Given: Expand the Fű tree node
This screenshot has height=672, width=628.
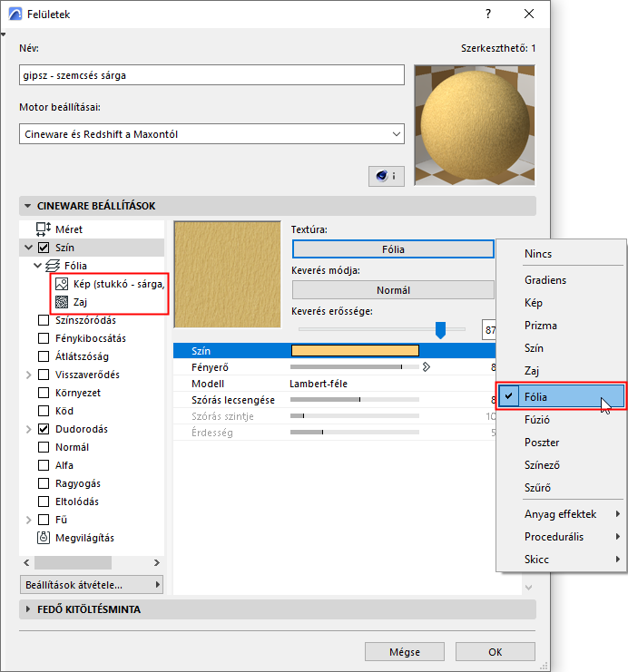Looking at the screenshot, I should pyautogui.click(x=29, y=520).
